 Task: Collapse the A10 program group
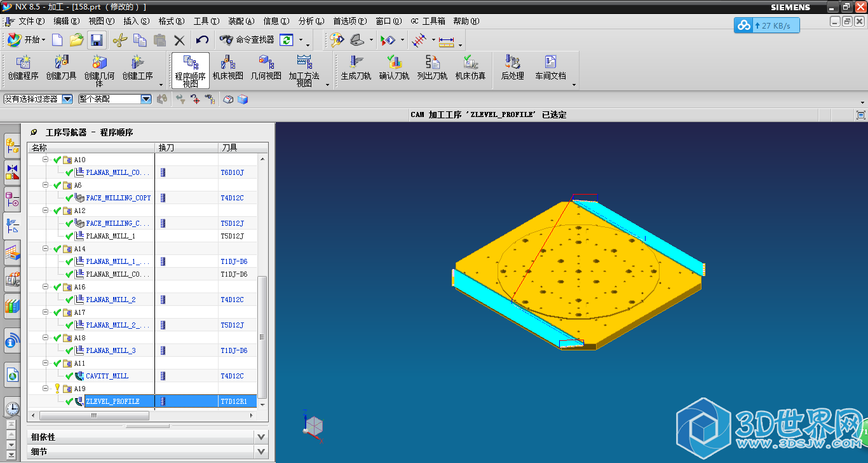[46, 160]
